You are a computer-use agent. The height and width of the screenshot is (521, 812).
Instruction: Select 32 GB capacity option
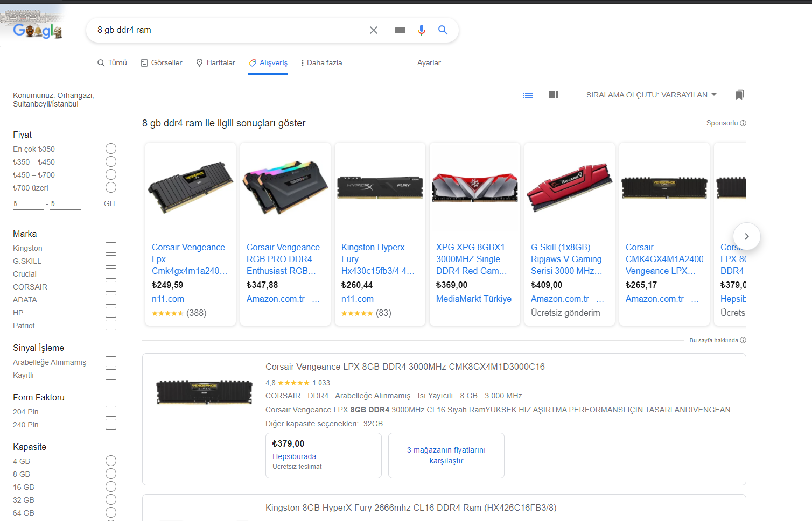point(111,499)
